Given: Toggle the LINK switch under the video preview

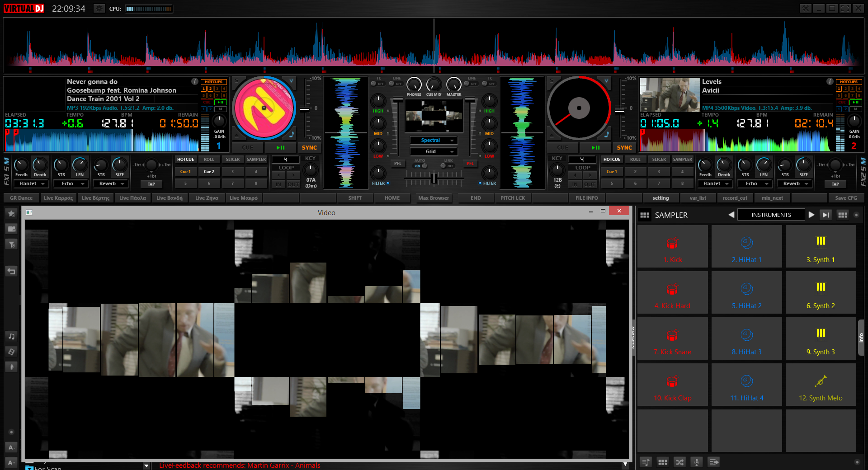Looking at the screenshot, I should [447, 166].
